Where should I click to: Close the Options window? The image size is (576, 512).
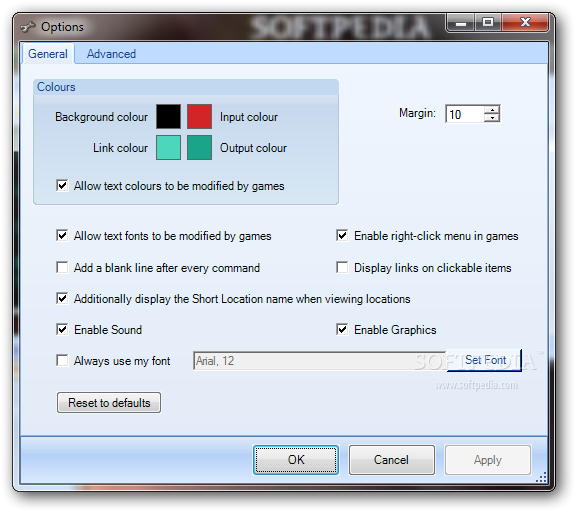[525, 23]
